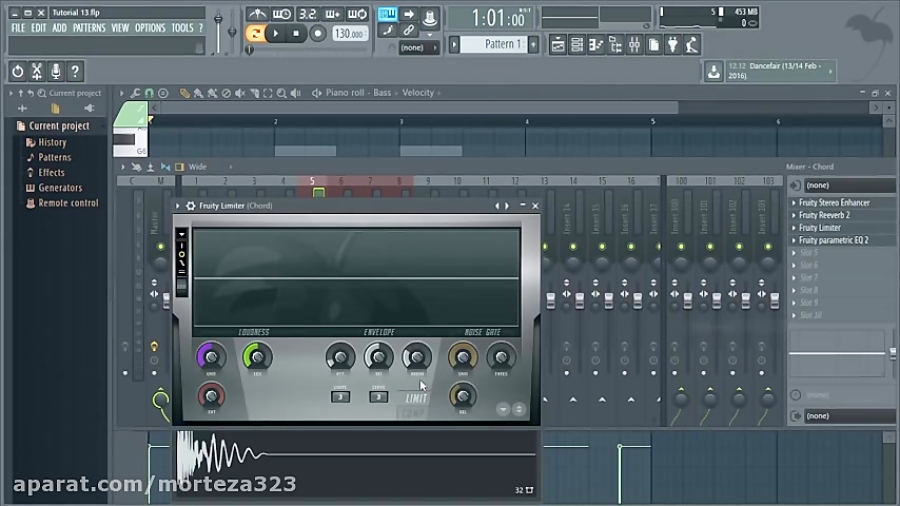Open the FILE menu

18,28
